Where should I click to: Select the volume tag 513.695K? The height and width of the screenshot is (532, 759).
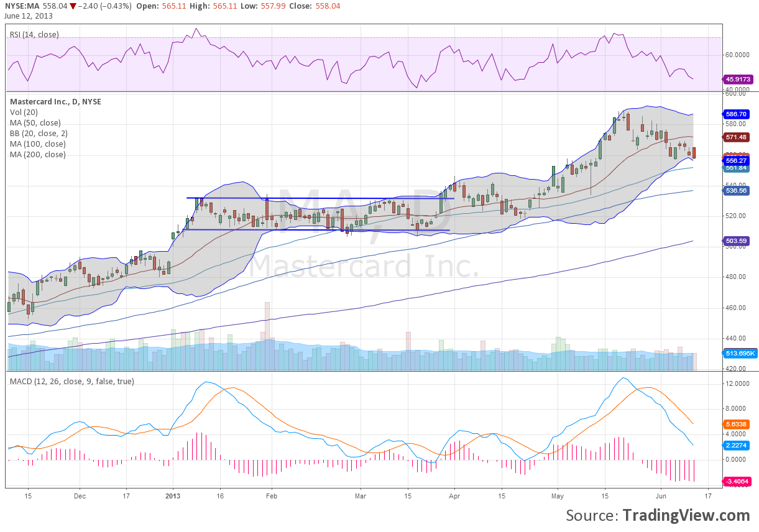(740, 353)
